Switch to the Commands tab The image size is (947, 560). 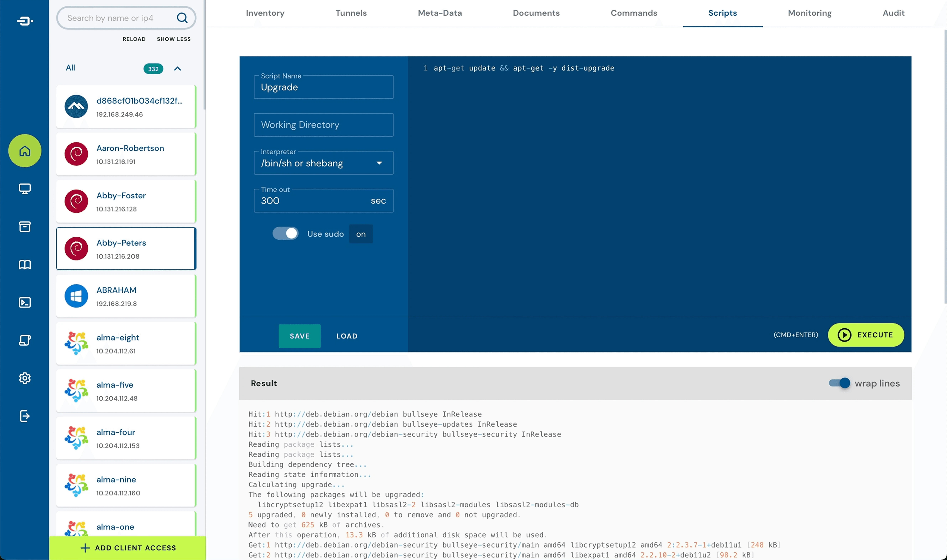pyautogui.click(x=634, y=13)
